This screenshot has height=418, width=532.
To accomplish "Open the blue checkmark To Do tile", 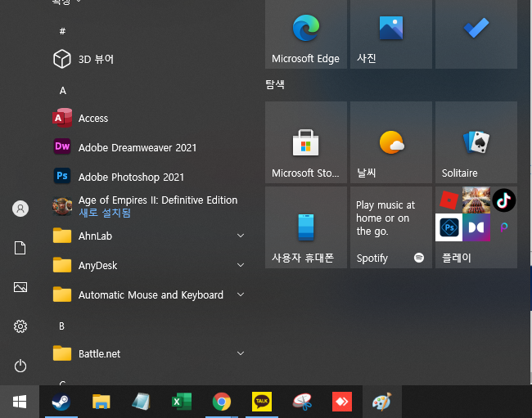I will point(476,34).
